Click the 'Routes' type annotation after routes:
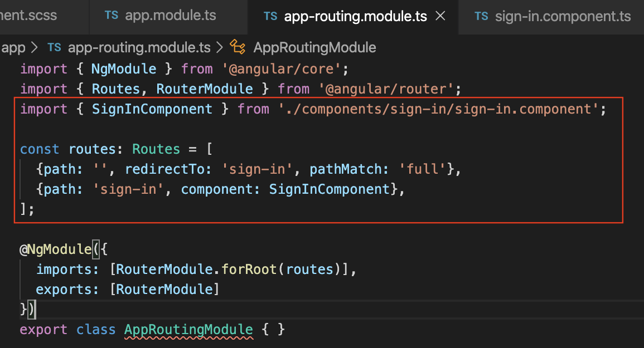Viewport: 644px width, 348px height. (156, 149)
